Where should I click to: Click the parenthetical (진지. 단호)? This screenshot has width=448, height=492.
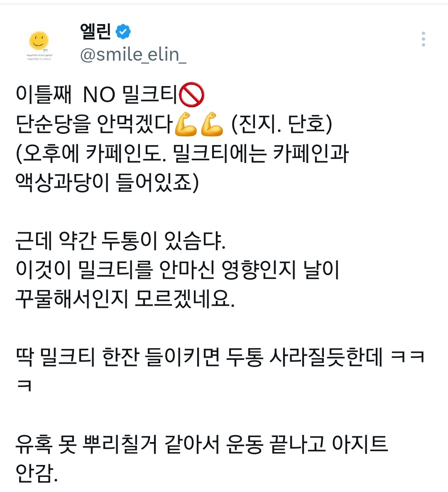282,124
